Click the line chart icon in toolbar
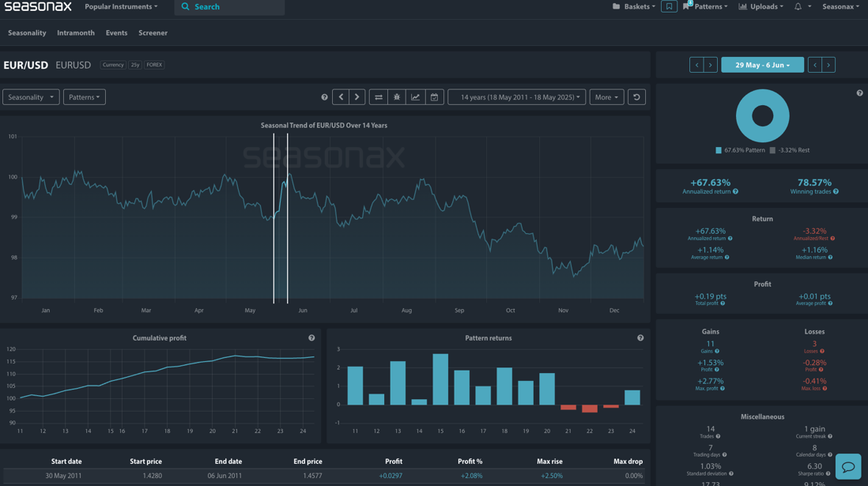Viewport: 868px width, 486px height. pyautogui.click(x=415, y=97)
